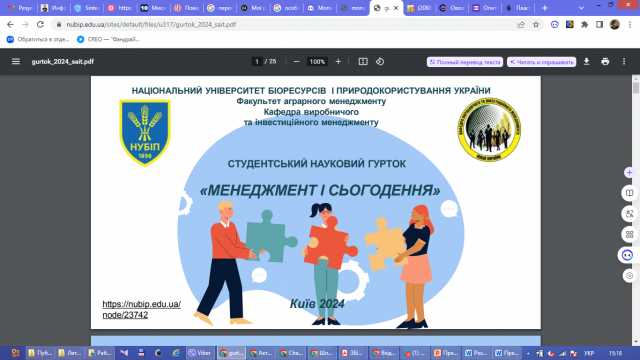Toggle the fit to page button
Viewport: 640px width, 360px height.
click(363, 62)
